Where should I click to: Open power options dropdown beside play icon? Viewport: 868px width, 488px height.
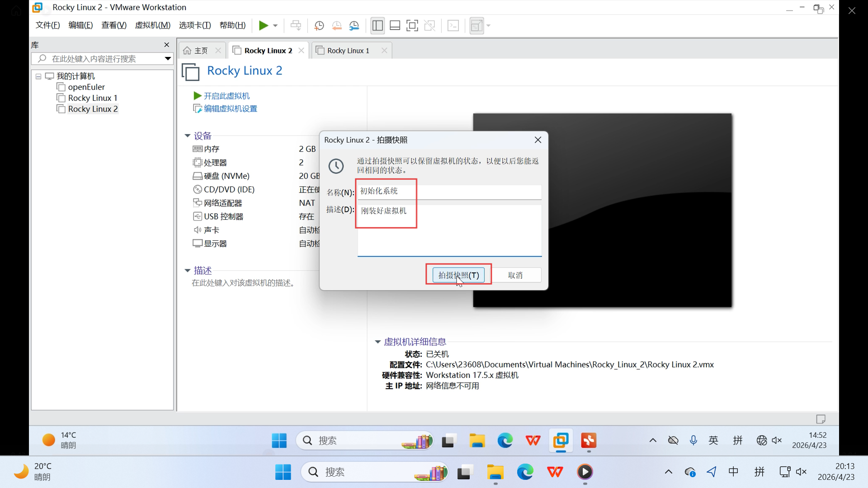tap(275, 26)
